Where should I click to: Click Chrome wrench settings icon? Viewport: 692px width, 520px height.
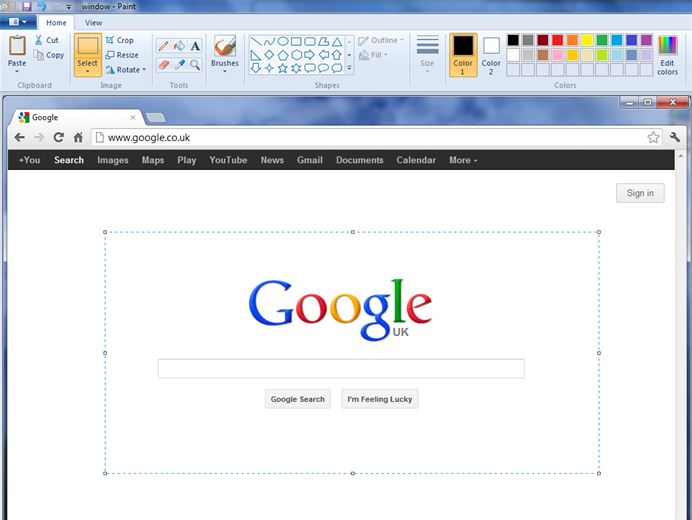point(674,137)
